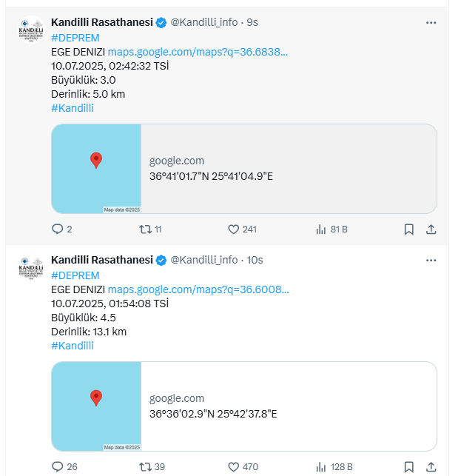Open map thumbnail of 36°41'01.7"N location
Image resolution: width=461 pixels, height=476 pixels.
(x=96, y=169)
